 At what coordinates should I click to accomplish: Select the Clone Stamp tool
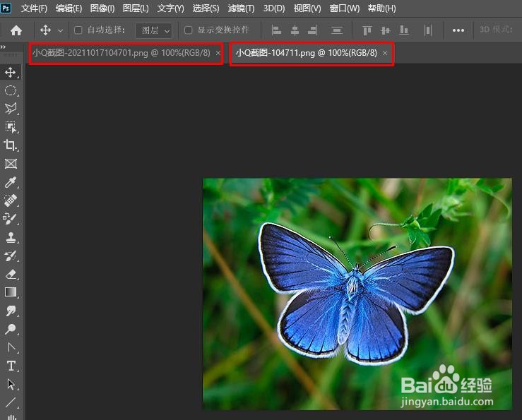coord(11,237)
